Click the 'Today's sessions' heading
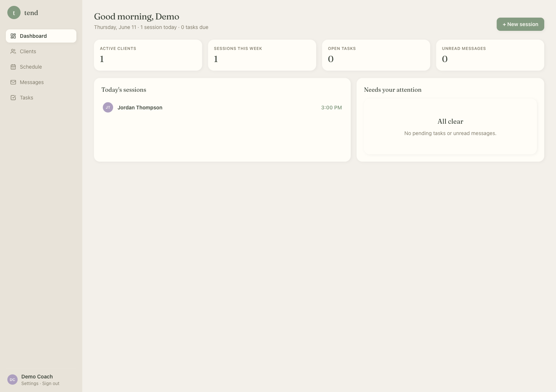 tap(124, 90)
